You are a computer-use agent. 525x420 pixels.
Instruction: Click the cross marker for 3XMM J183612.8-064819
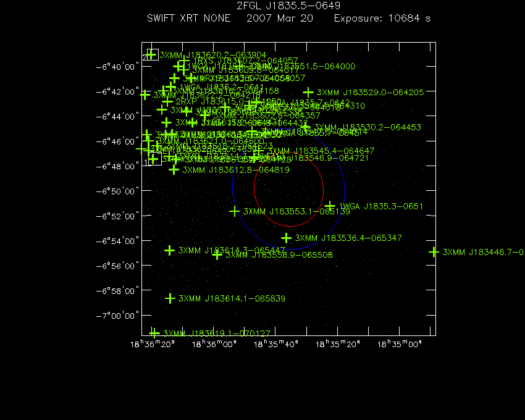coord(174,170)
